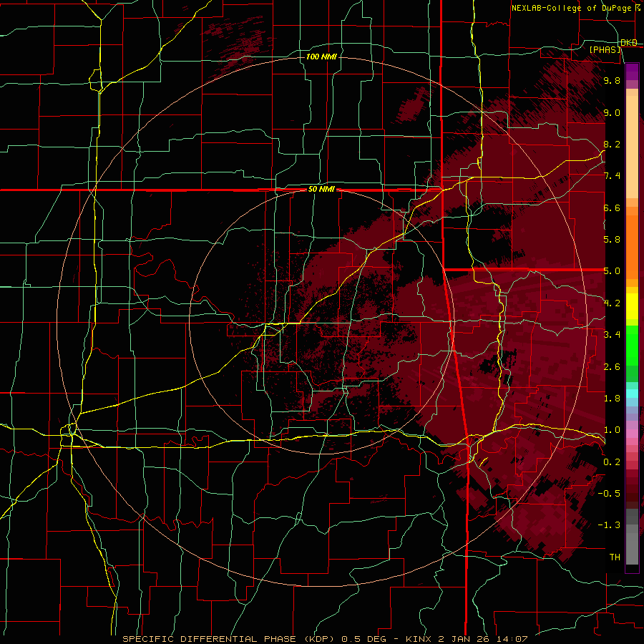
Task: Click the 1.8 value on the color scale
Action: [x=612, y=399]
